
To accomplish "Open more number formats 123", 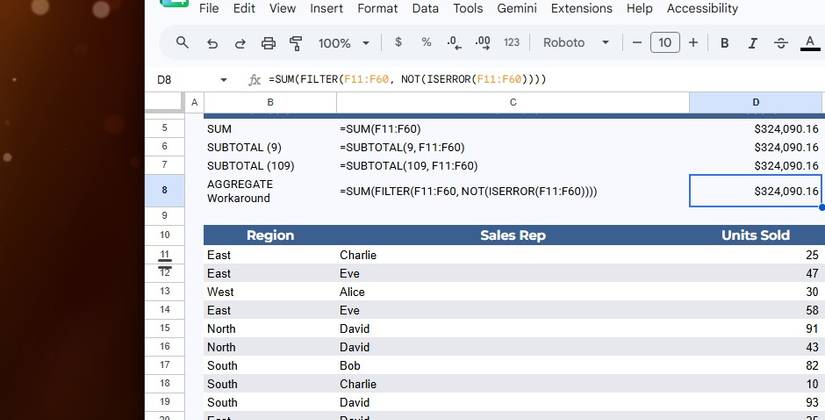I will pyautogui.click(x=511, y=43).
